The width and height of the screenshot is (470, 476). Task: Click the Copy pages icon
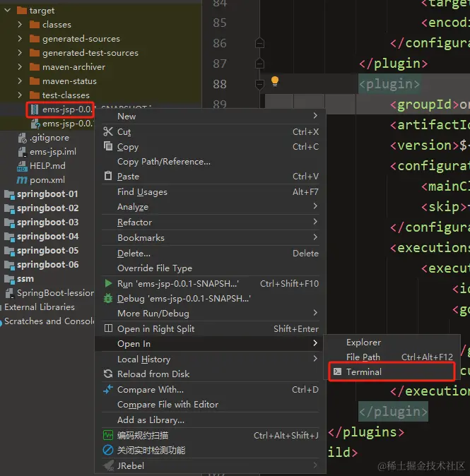[x=108, y=146]
